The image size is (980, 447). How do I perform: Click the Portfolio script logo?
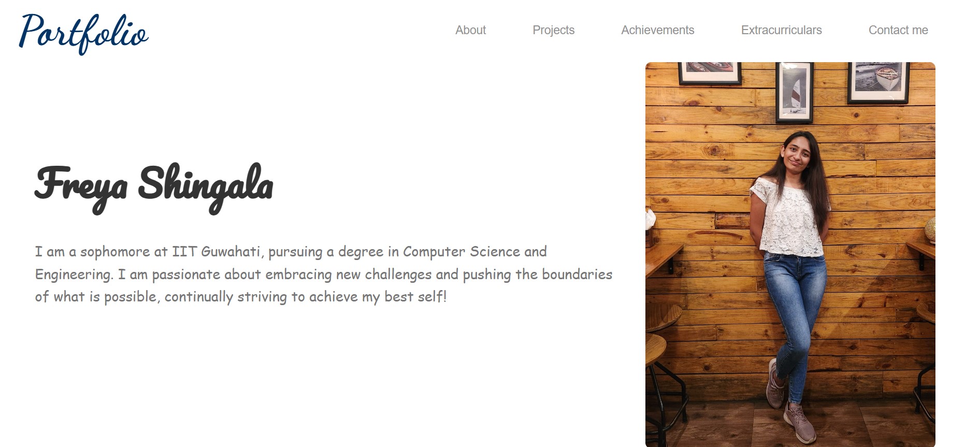pos(83,33)
